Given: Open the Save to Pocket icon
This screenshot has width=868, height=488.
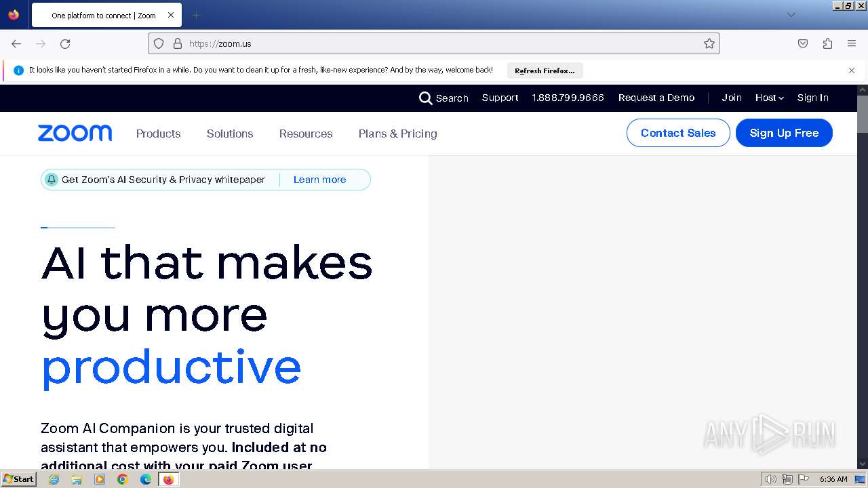Looking at the screenshot, I should [x=803, y=43].
